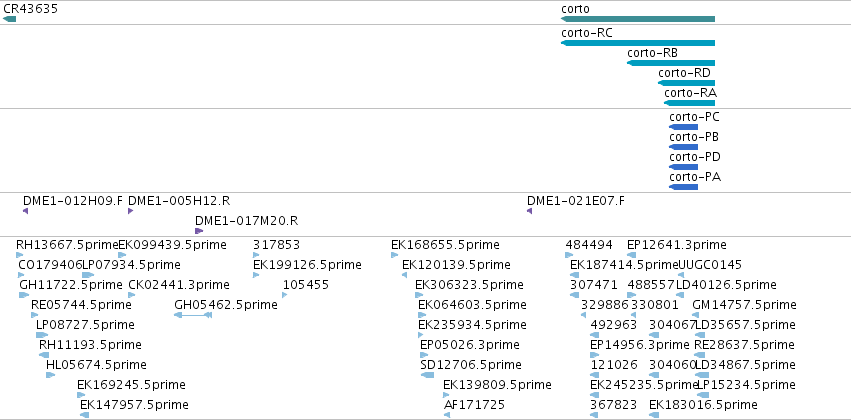851x420 pixels.
Task: Click the 121026 feature label
Action: 614,365
